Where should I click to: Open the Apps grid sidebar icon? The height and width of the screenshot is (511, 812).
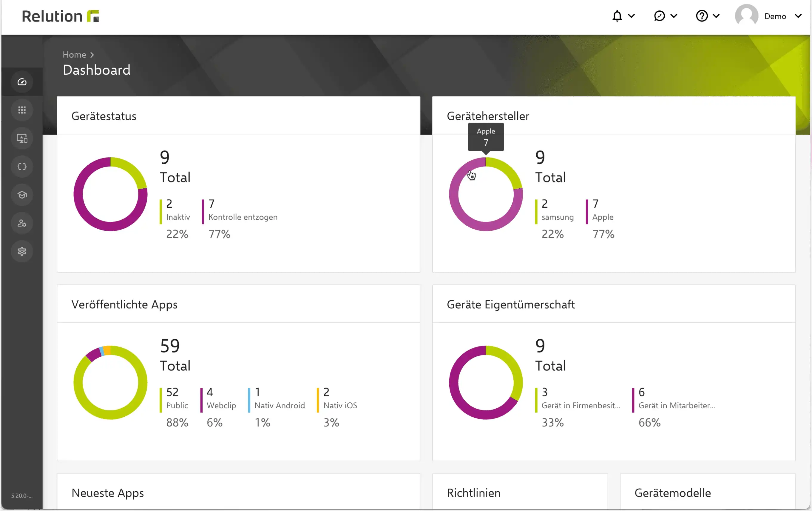22,110
